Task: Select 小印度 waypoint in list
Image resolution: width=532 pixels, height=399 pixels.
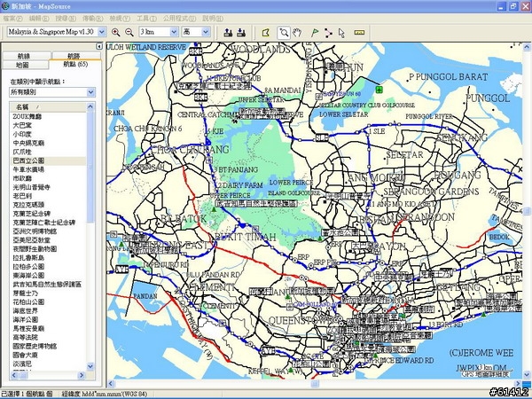Action: tap(22, 135)
